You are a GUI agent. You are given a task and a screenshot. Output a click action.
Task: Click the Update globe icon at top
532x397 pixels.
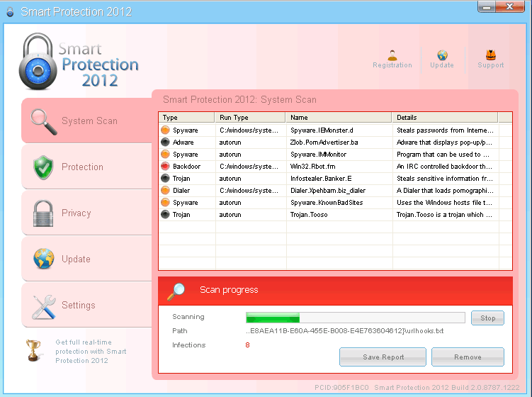442,55
